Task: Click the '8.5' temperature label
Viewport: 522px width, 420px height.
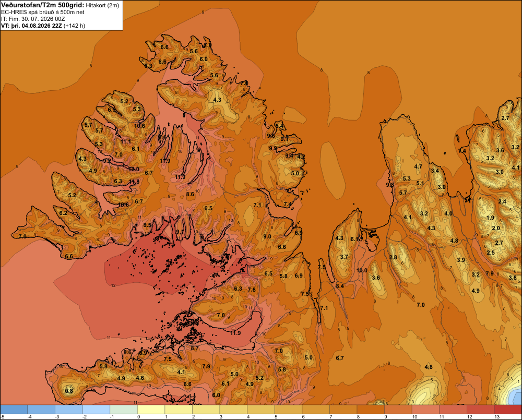Action: pyautogui.click(x=147, y=225)
